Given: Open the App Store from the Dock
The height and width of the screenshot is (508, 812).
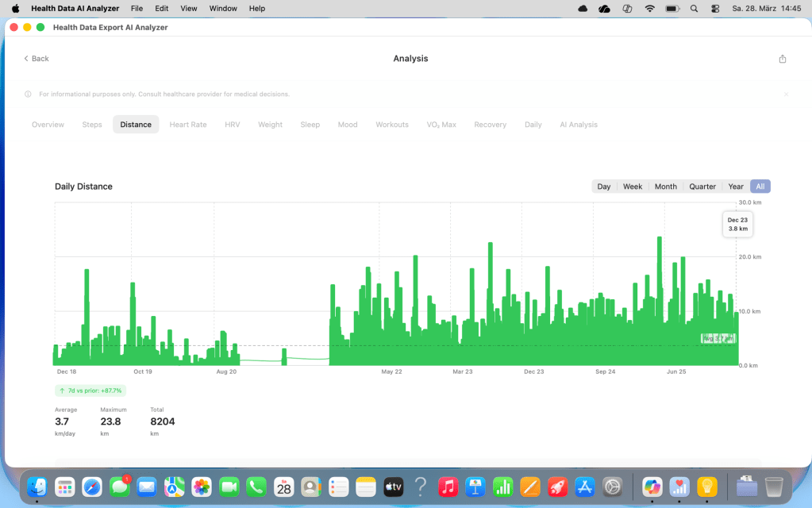Looking at the screenshot, I should pyautogui.click(x=585, y=487).
